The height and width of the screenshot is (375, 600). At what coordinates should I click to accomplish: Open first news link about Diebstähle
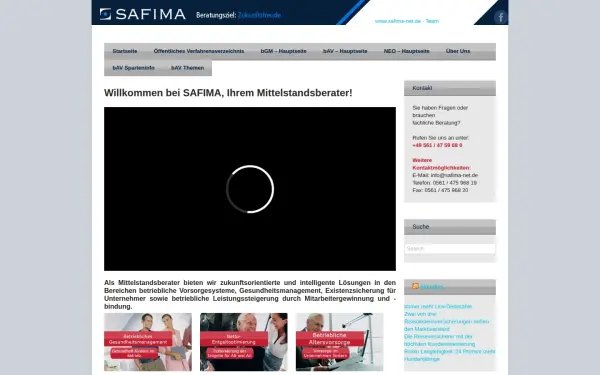coord(438,307)
